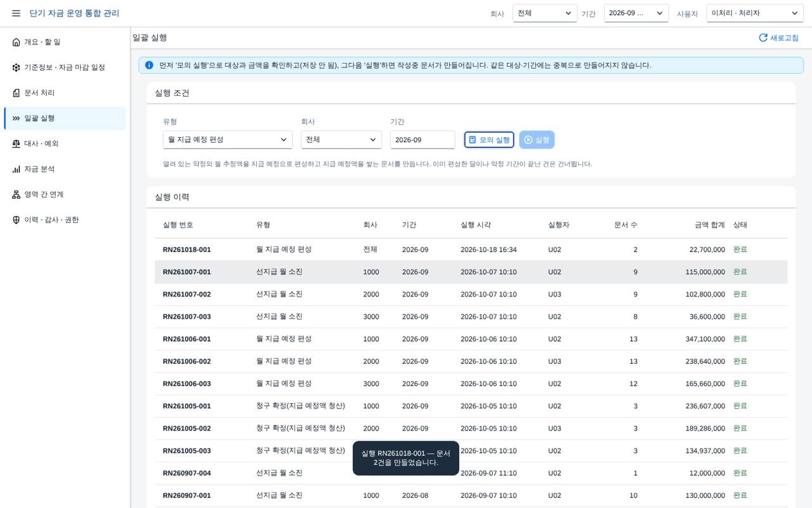Open 자금 분석 in the sidebar

click(65, 169)
